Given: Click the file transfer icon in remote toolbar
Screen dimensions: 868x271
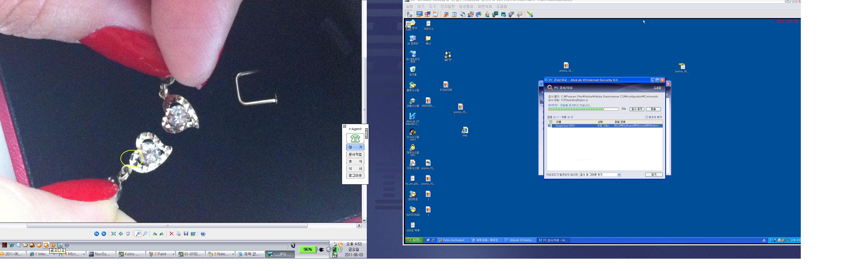Looking at the screenshot, I should click(463, 14).
